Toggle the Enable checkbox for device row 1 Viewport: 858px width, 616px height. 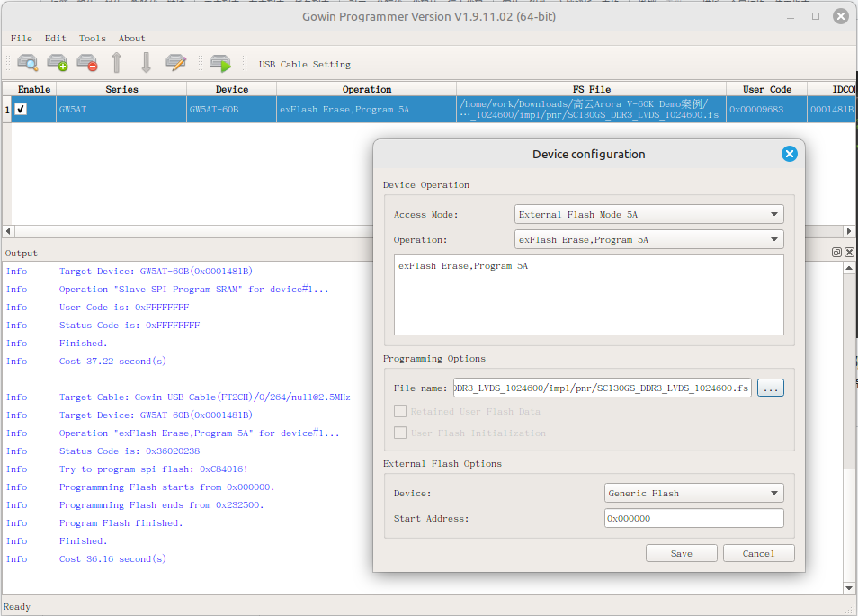21,109
